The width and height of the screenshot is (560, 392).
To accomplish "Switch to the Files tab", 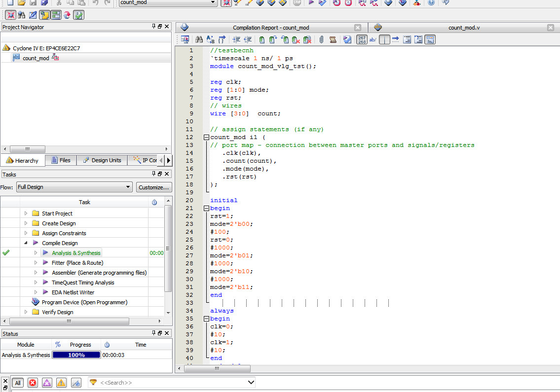I will coord(61,160).
